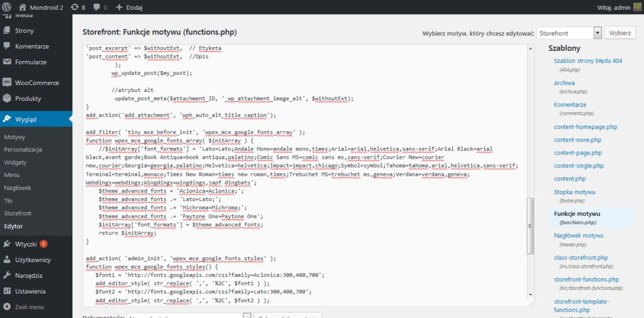Open Narzędzia menu item
The width and height of the screenshot is (644, 318).
29,276
